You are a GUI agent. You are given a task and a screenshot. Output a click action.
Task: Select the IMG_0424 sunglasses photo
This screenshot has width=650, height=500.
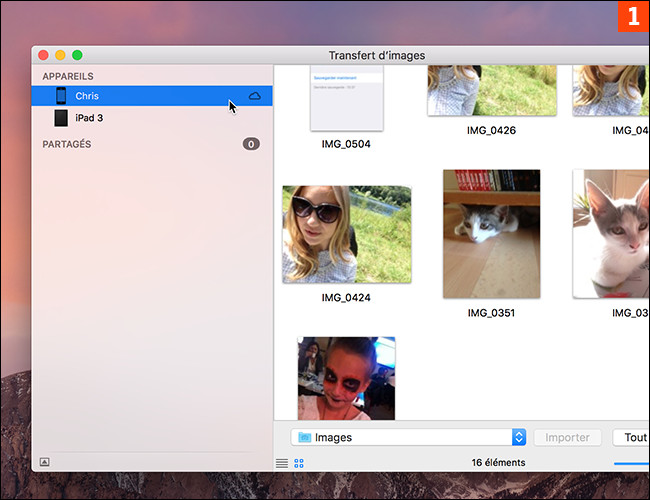coord(346,235)
